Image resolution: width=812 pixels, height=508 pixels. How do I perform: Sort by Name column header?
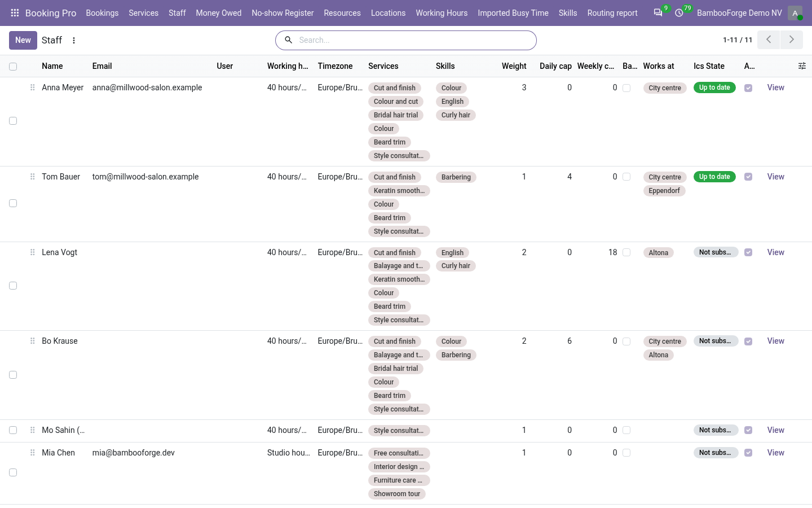(x=52, y=66)
